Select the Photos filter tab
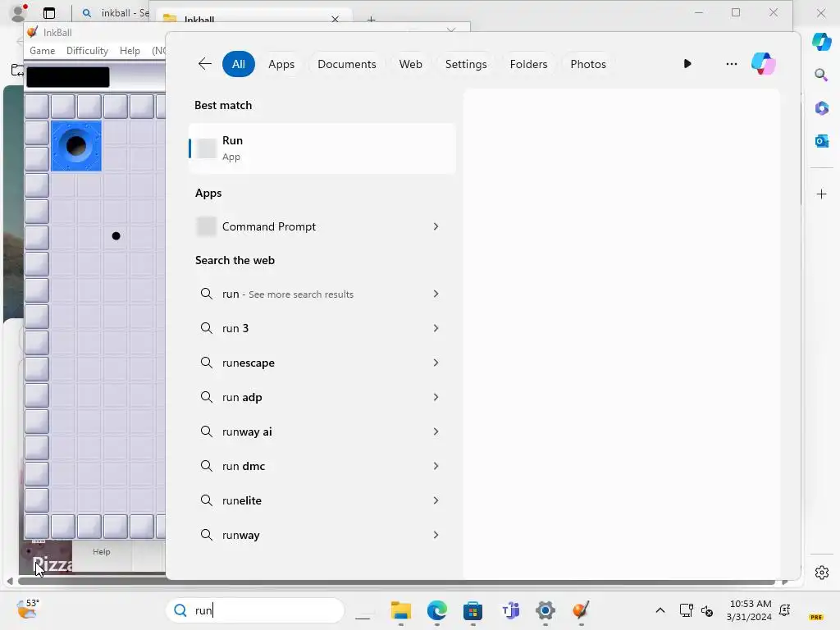The width and height of the screenshot is (840, 630). pos(587,64)
